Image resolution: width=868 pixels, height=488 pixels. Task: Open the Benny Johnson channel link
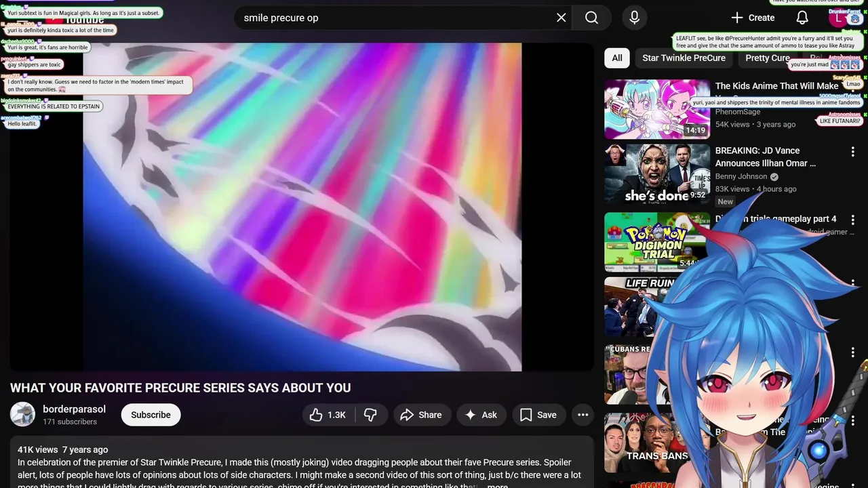pos(742,176)
